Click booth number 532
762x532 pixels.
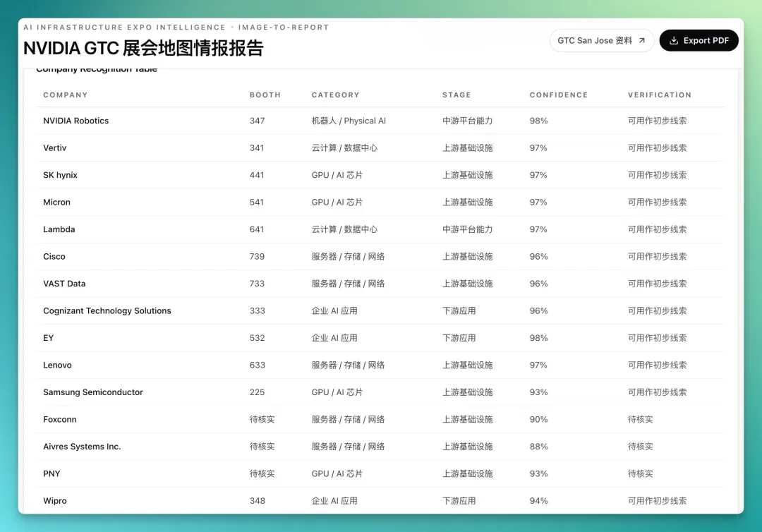tap(257, 338)
